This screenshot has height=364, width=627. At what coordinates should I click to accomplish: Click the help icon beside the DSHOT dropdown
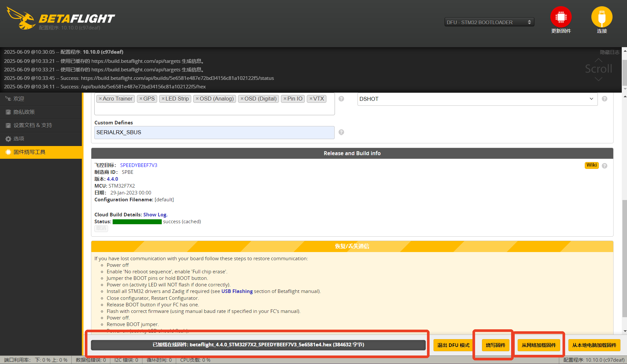[x=604, y=99]
